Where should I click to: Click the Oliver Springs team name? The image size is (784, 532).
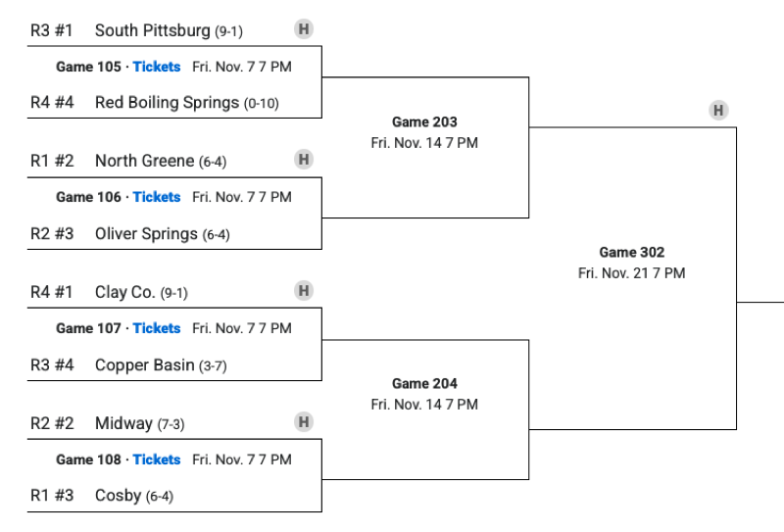tap(147, 234)
